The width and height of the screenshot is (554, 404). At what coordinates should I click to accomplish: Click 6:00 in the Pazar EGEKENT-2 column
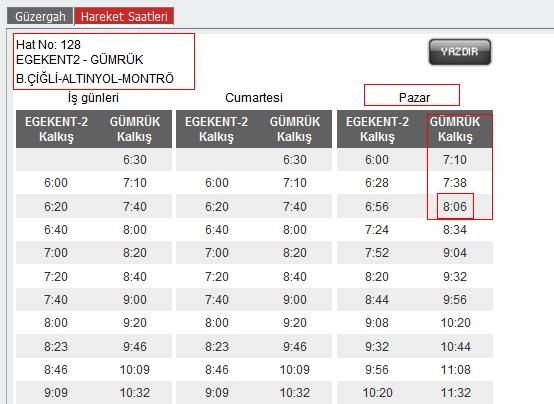point(377,160)
